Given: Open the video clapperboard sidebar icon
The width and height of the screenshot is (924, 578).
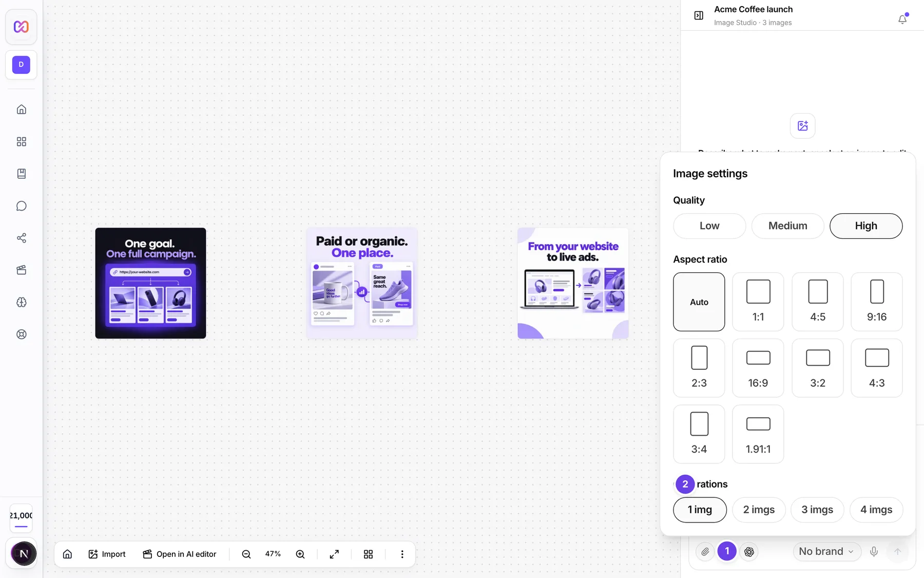Looking at the screenshot, I should (x=22, y=270).
